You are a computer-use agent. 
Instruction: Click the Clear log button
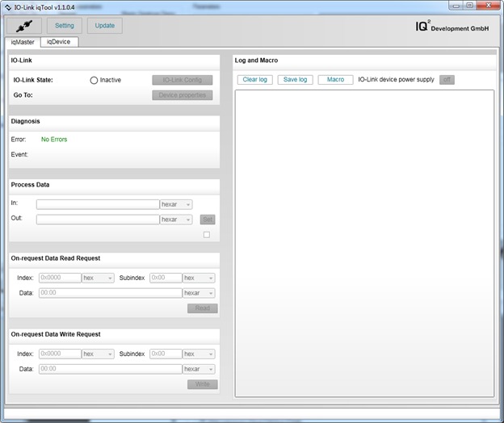tap(255, 80)
